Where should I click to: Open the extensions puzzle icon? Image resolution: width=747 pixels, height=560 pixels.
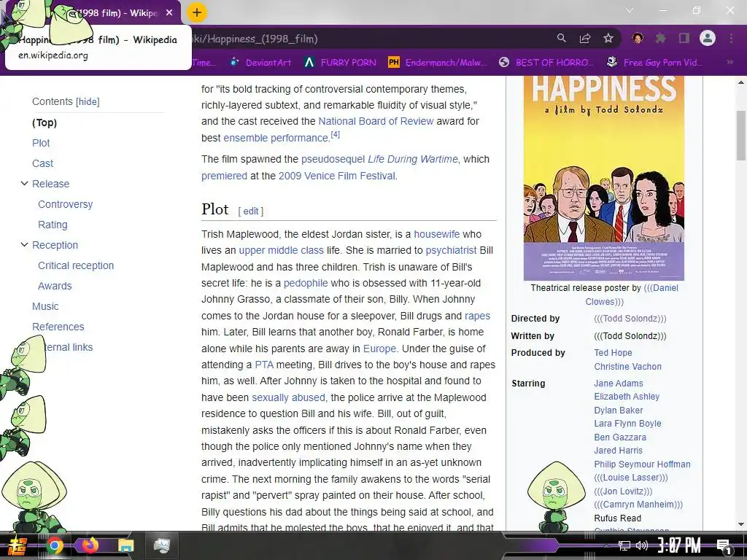[660, 38]
